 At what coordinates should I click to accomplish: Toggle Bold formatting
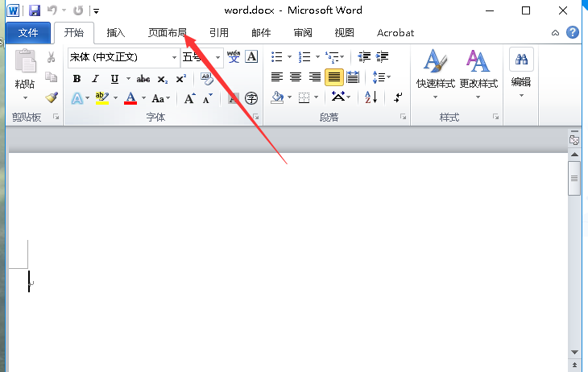click(77, 79)
